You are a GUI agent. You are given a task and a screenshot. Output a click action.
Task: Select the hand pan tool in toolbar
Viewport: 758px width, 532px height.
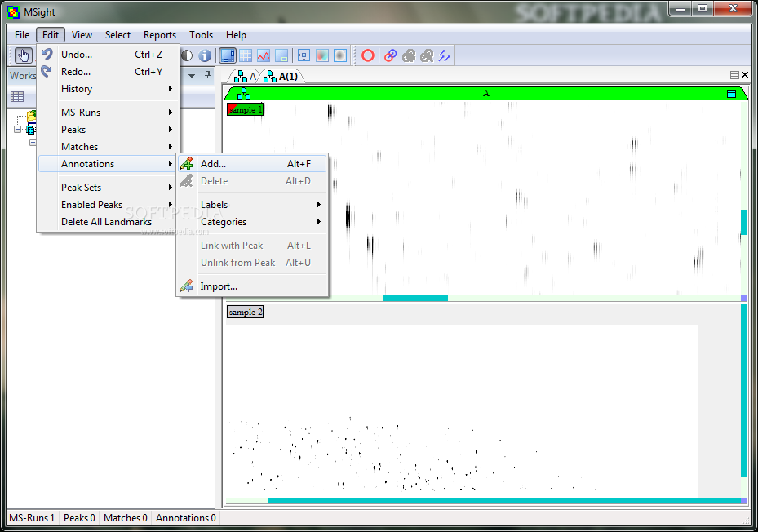coord(23,55)
